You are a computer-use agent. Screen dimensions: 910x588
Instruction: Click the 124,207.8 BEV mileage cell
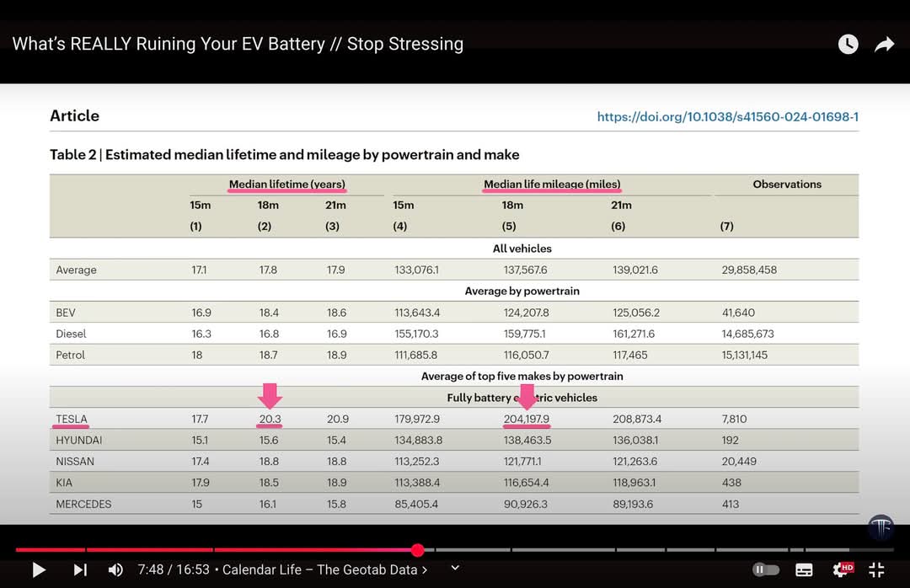tap(527, 313)
